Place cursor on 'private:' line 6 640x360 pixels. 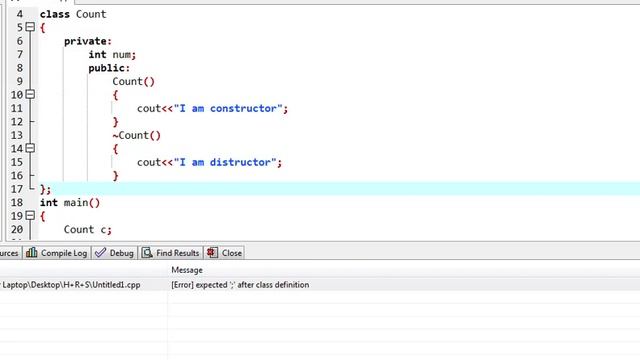click(88, 41)
